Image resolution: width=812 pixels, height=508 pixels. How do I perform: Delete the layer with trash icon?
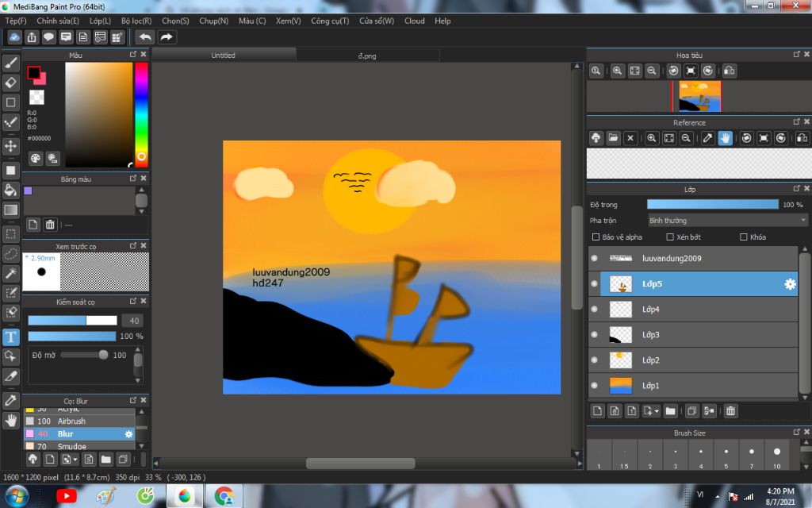pyautogui.click(x=730, y=411)
